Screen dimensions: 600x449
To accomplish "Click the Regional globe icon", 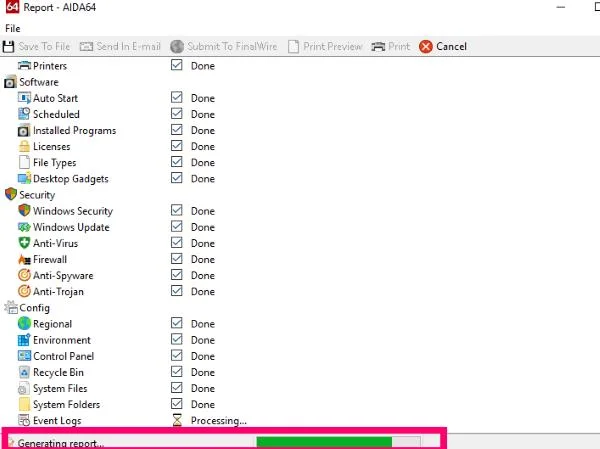I will coord(24,323).
